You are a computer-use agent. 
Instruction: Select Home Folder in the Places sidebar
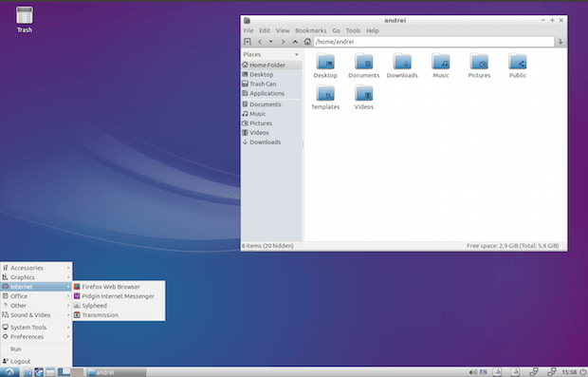[x=271, y=65]
